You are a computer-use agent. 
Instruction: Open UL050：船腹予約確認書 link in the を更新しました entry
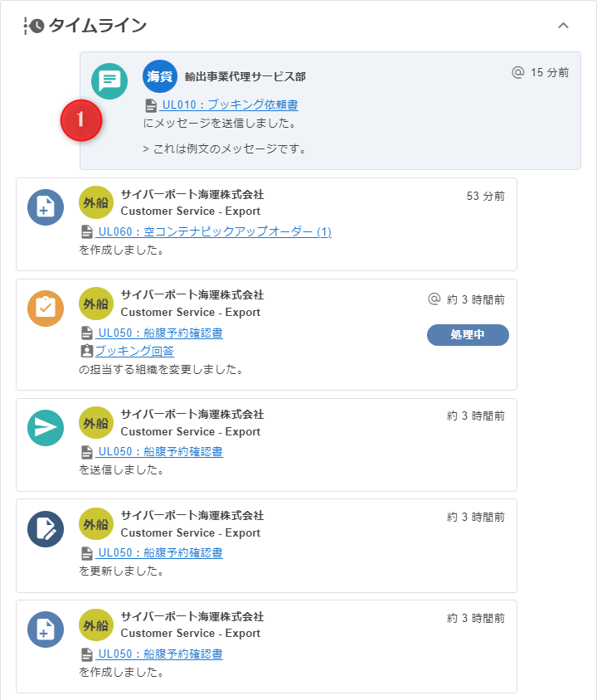pyautogui.click(x=160, y=553)
